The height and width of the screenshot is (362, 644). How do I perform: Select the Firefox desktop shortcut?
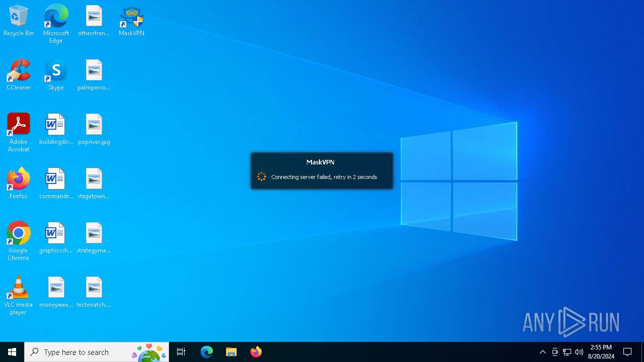click(19, 184)
